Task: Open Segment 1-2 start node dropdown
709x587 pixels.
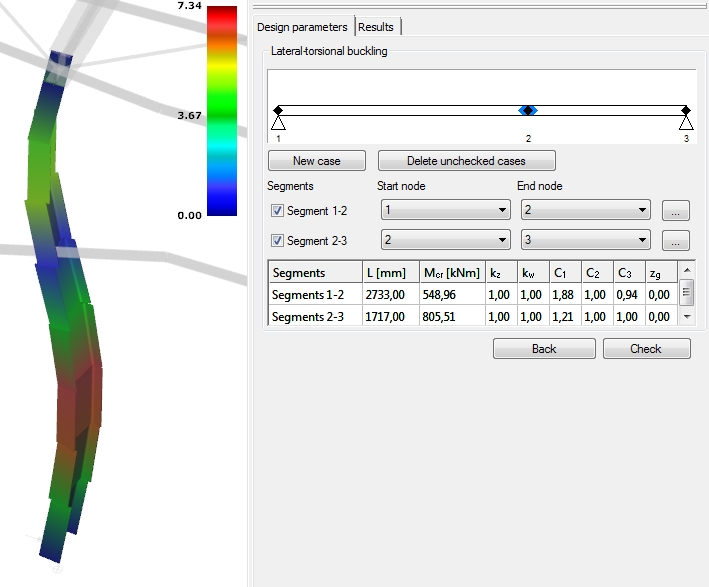Action: tap(446, 210)
